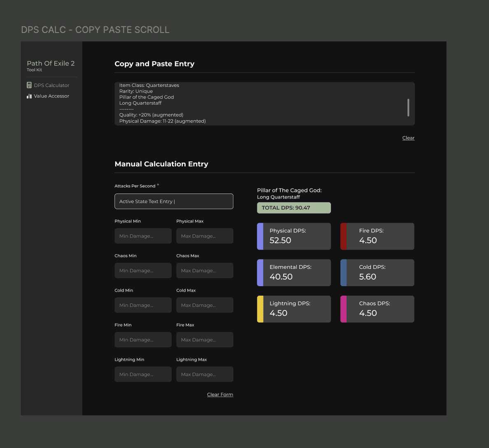Click the Clear Form link
Viewport: 489px width, 448px height.
(x=220, y=394)
